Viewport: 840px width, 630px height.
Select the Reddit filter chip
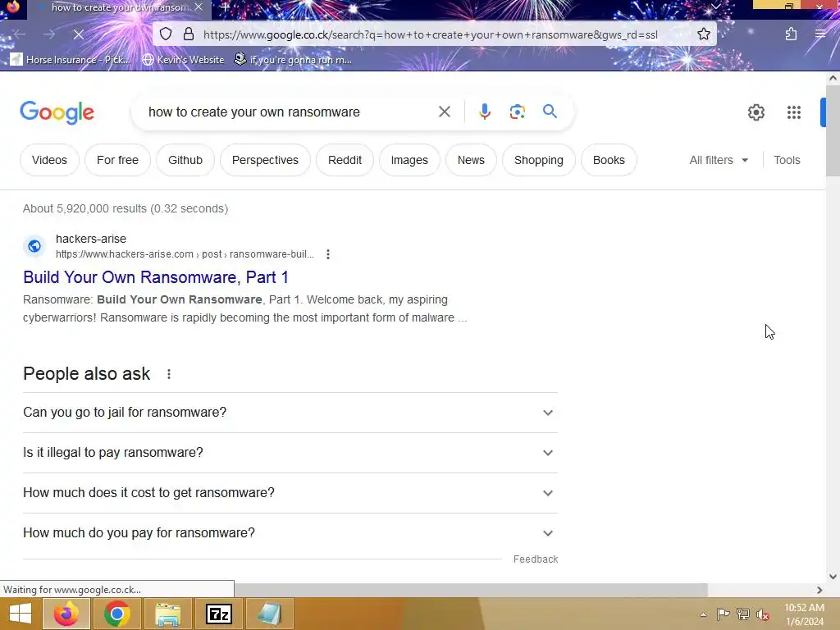tap(345, 160)
